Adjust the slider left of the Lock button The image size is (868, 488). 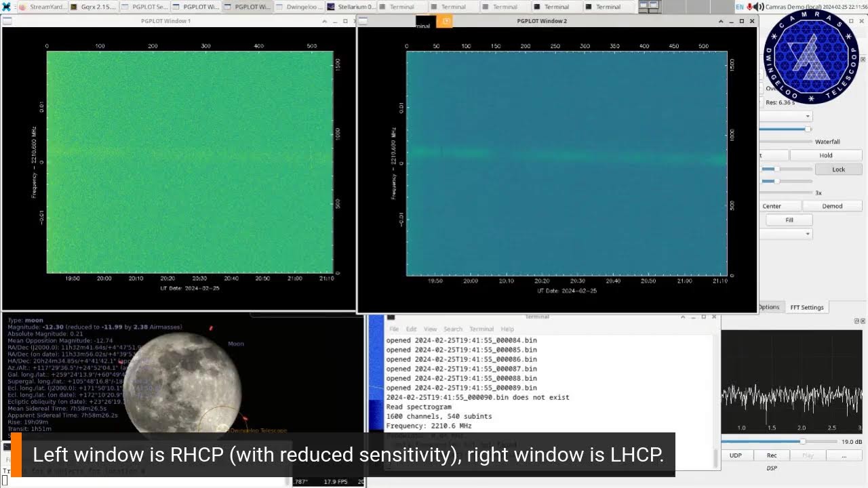tap(786, 169)
